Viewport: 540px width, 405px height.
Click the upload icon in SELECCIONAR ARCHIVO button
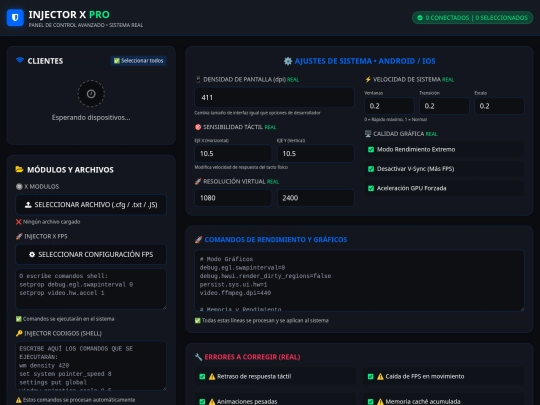pyautogui.click(x=28, y=205)
